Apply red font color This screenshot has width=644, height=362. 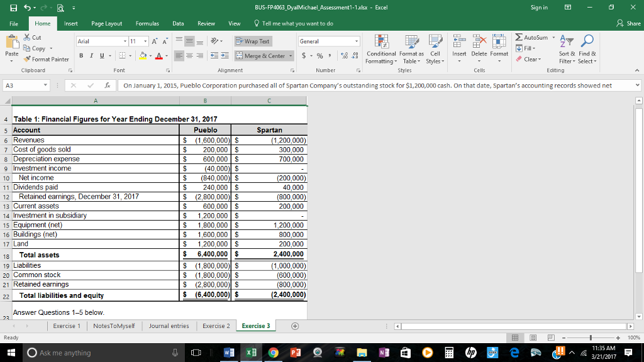(x=159, y=55)
